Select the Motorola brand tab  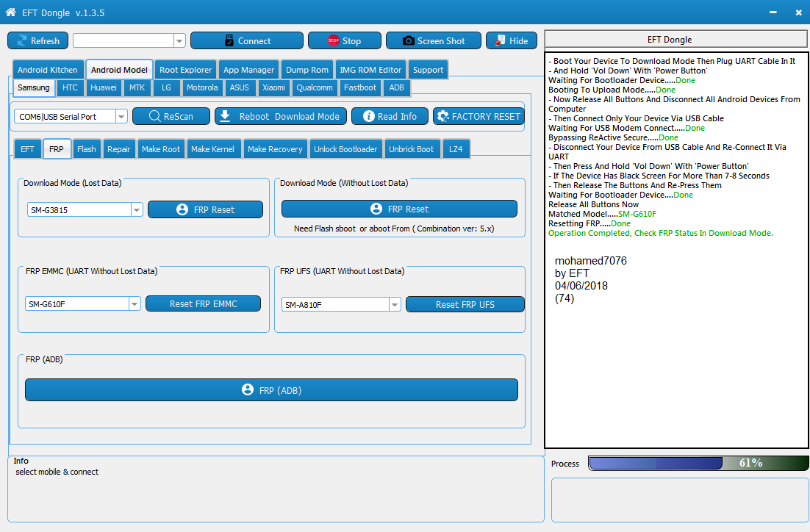tap(202, 87)
